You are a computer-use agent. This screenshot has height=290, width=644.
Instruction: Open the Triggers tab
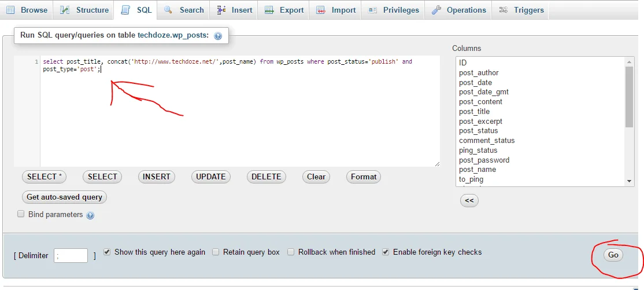pos(521,10)
